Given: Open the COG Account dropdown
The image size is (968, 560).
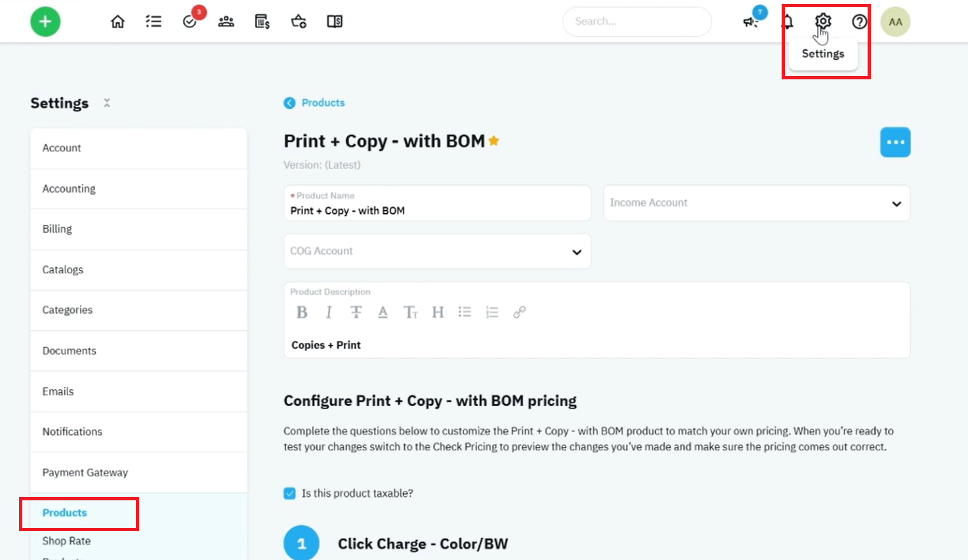Looking at the screenshot, I should [437, 251].
